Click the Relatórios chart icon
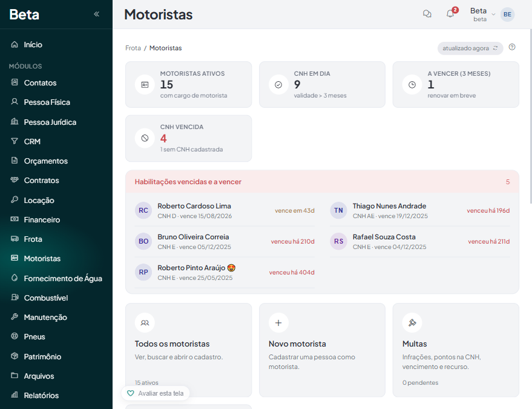The width and height of the screenshot is (532, 409). [15, 394]
